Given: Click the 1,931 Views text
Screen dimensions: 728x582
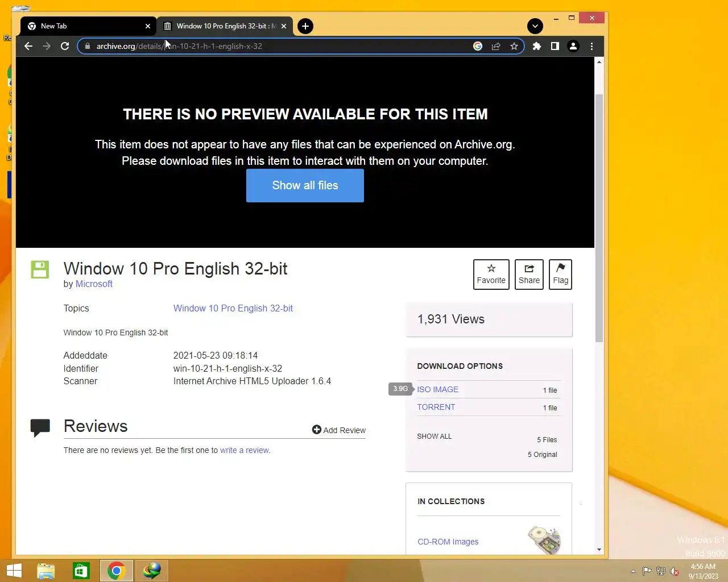Looking at the screenshot, I should coord(451,319).
